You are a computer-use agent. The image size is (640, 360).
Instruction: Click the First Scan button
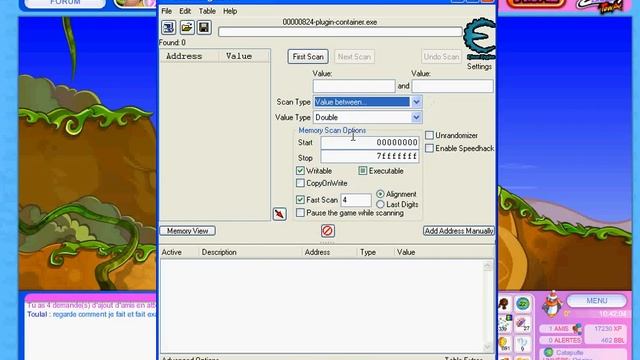(x=308, y=57)
